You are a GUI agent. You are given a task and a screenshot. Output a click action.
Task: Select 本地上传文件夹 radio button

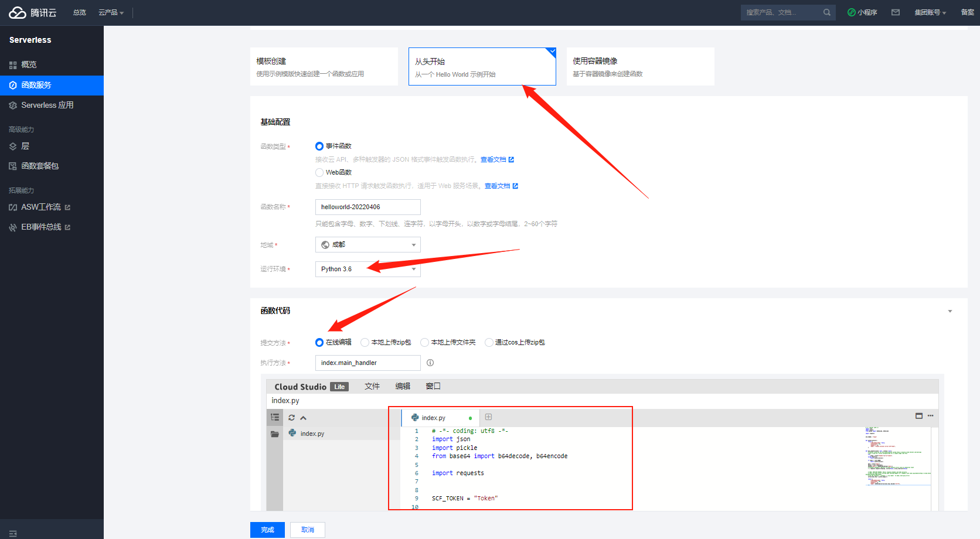point(424,342)
